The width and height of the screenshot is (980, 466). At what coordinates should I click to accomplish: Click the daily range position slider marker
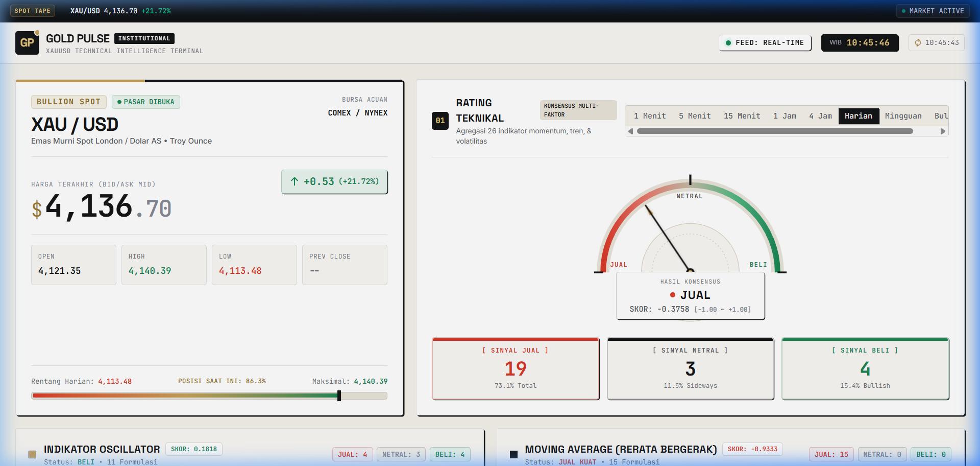pyautogui.click(x=339, y=395)
